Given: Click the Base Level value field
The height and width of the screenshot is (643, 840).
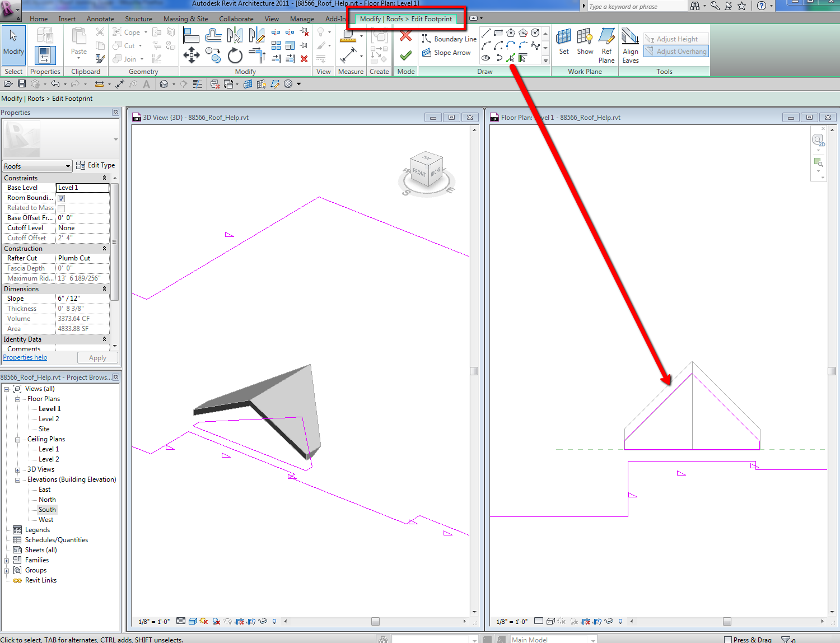Looking at the screenshot, I should tap(82, 188).
